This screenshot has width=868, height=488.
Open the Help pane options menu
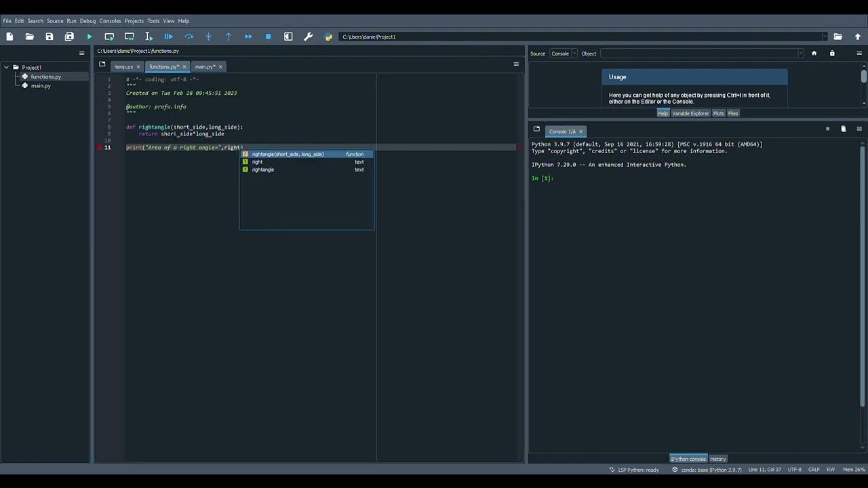click(x=859, y=54)
